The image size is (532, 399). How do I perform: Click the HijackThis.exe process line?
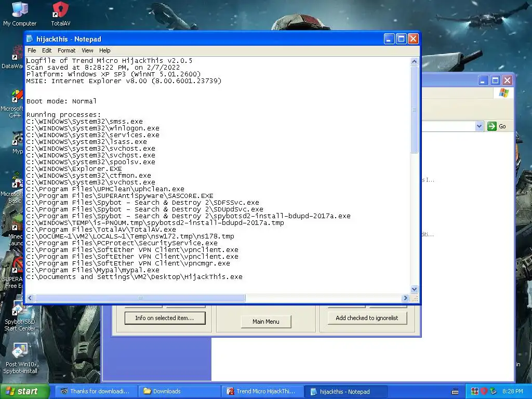[135, 277]
